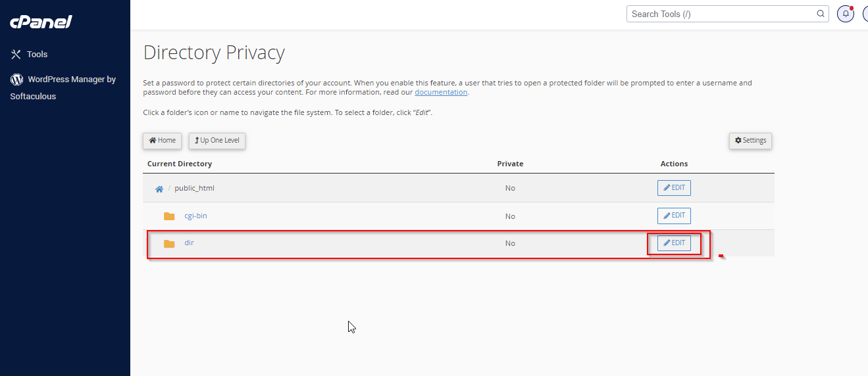This screenshot has width=868, height=376.
Task: Open the notifications bell icon
Action: coord(846,14)
